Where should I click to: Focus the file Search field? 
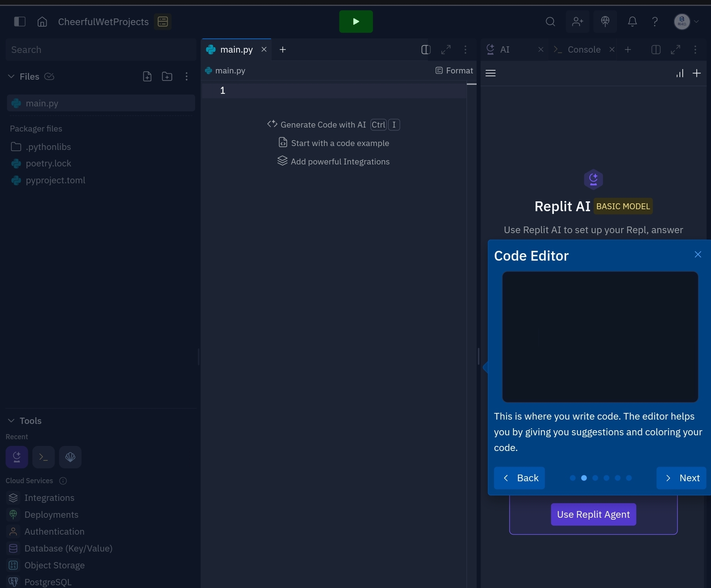coord(101,50)
